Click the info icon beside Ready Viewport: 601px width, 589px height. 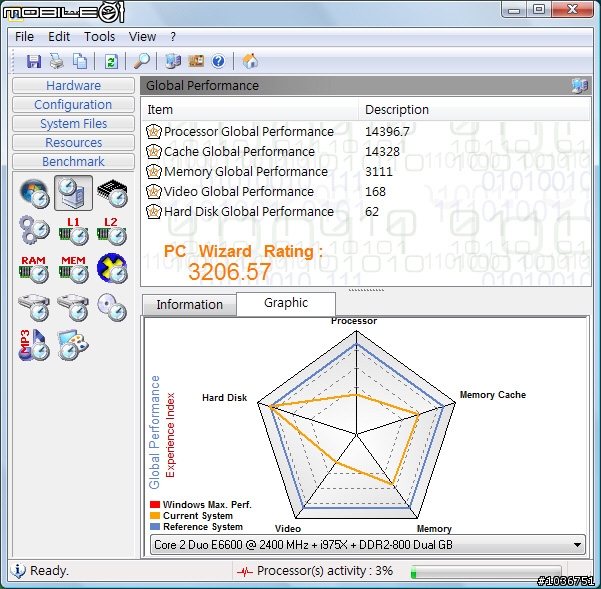coord(18,571)
